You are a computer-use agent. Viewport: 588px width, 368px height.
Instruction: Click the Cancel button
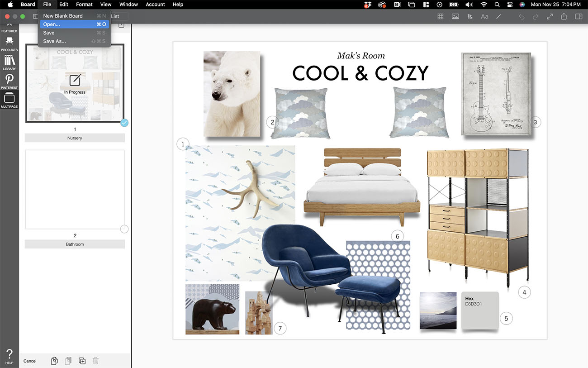[30, 361]
